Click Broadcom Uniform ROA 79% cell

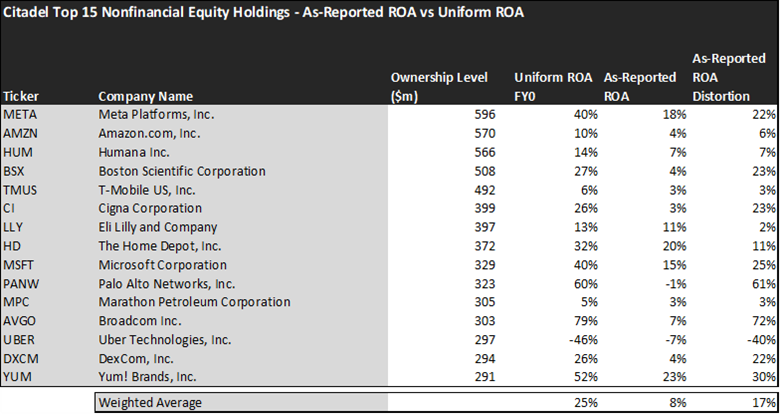(x=584, y=321)
